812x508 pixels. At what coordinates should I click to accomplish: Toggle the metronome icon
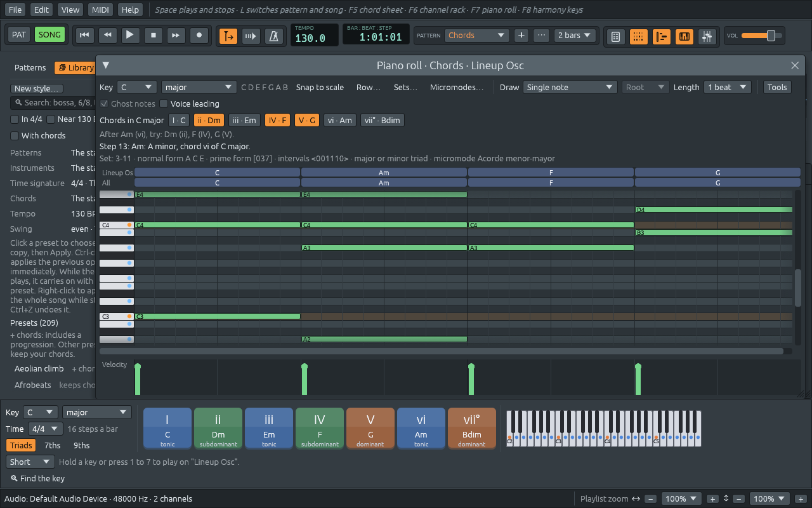[274, 36]
